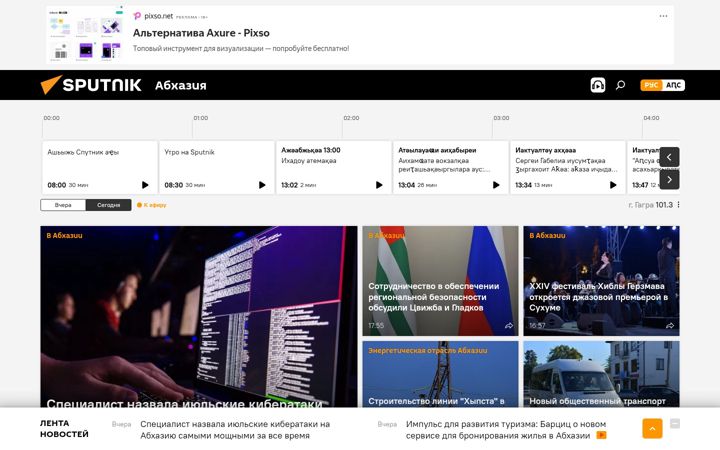Switch site language to АПС
The height and width of the screenshot is (450, 720).
point(673,85)
